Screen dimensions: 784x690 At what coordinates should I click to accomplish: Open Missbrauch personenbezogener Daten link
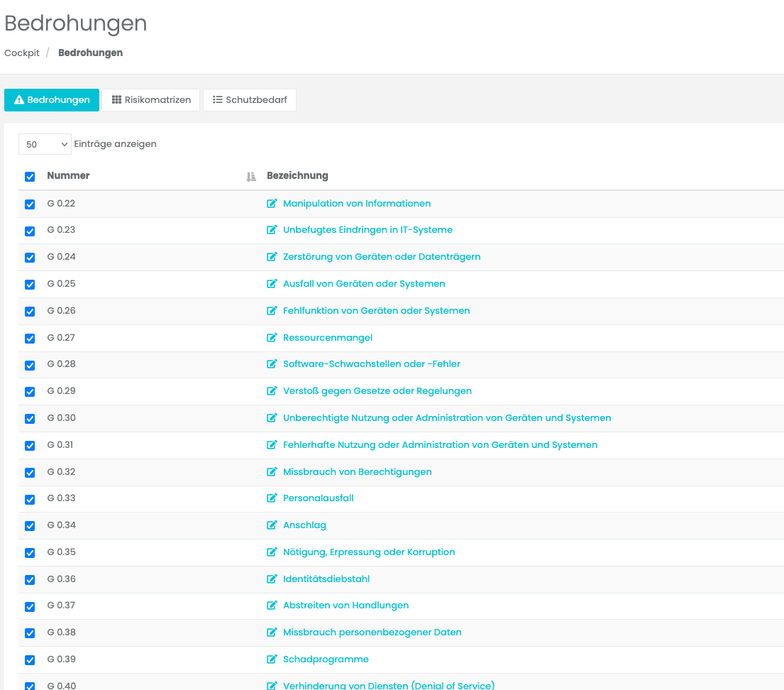coord(372,632)
